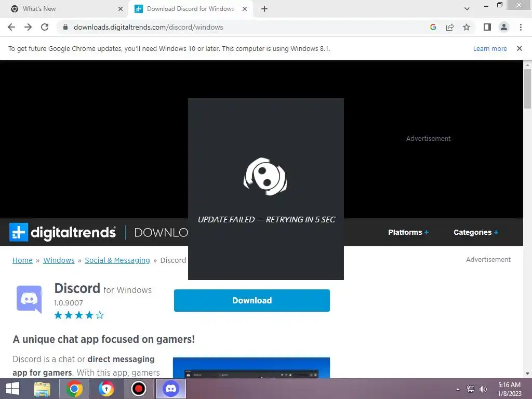
Task: Close the Download Discord tab
Action: pos(245,9)
